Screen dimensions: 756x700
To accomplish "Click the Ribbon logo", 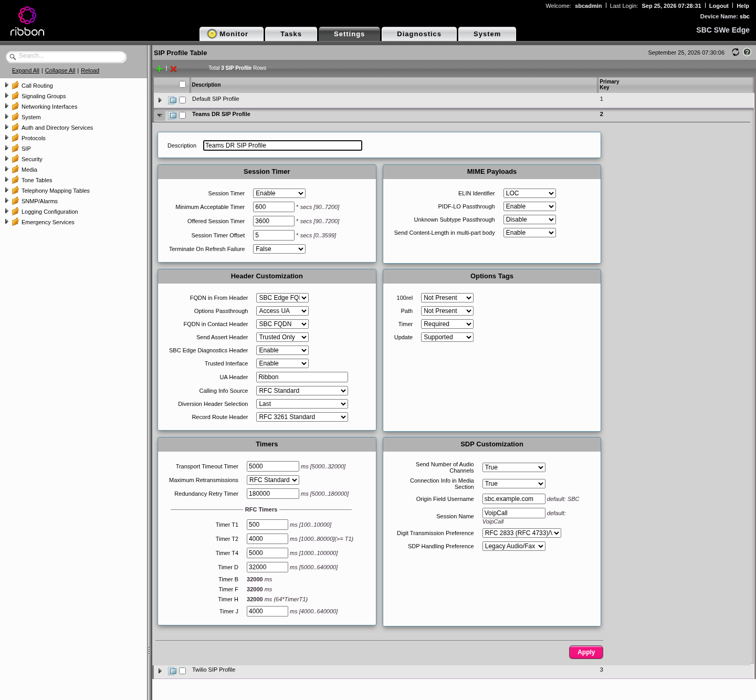I will click(x=27, y=21).
